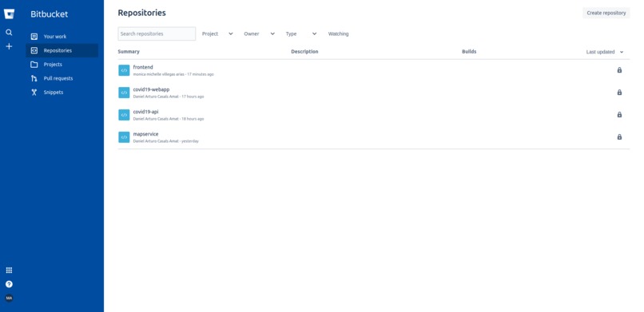Screen dimensions: 644x312
Task: Click the lock icon for frontend
Action: tap(619, 70)
